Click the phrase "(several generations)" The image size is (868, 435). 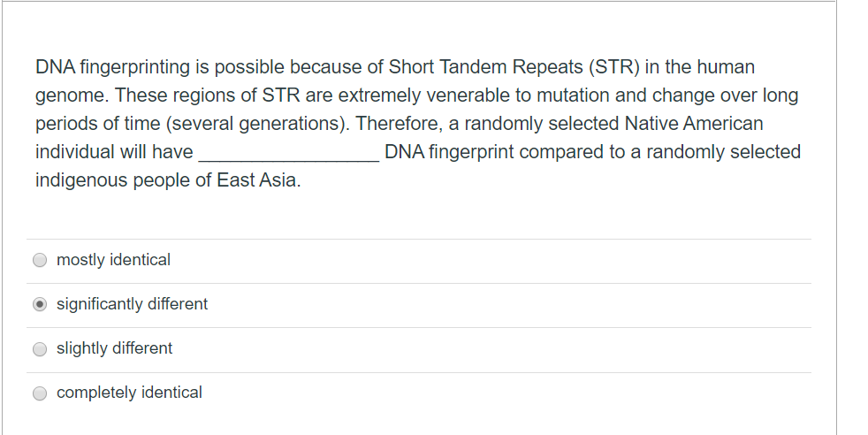[255, 124]
